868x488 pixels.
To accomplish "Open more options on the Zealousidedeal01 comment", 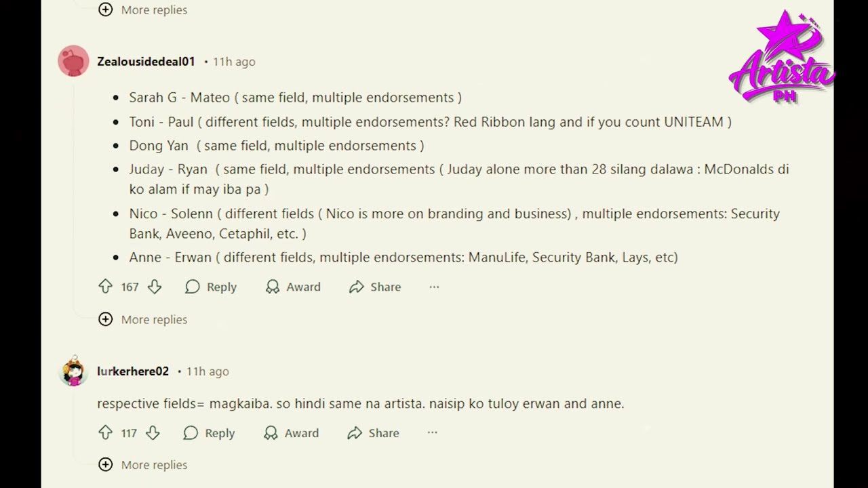I will 434,287.
